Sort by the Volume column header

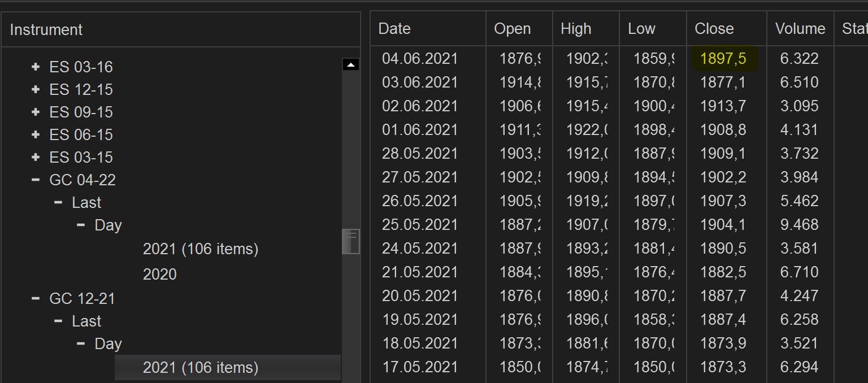[x=800, y=29]
